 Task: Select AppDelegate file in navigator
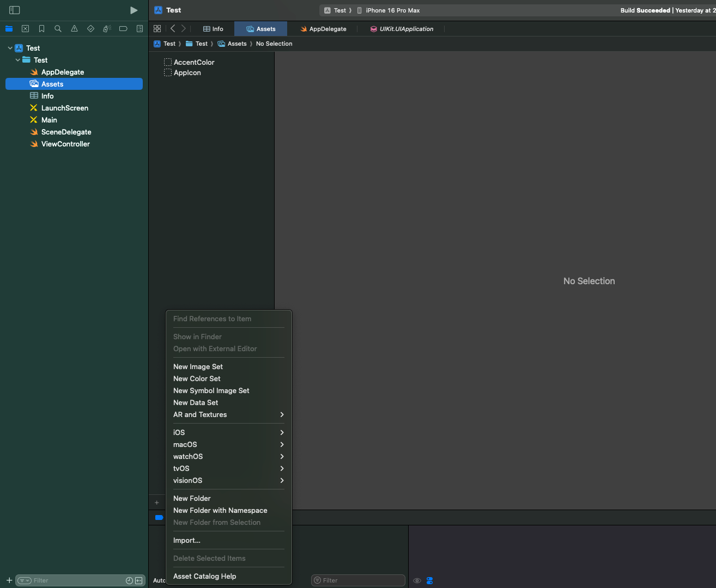pyautogui.click(x=74, y=72)
